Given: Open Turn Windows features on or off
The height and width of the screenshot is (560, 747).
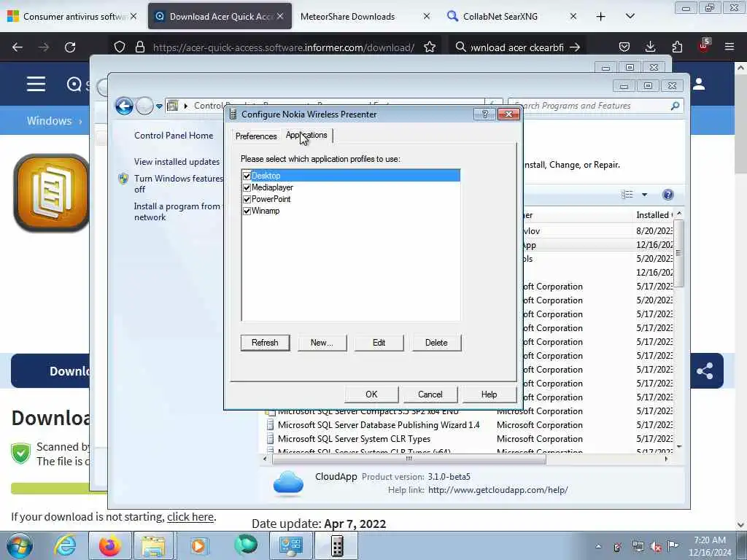Looking at the screenshot, I should click(x=178, y=184).
